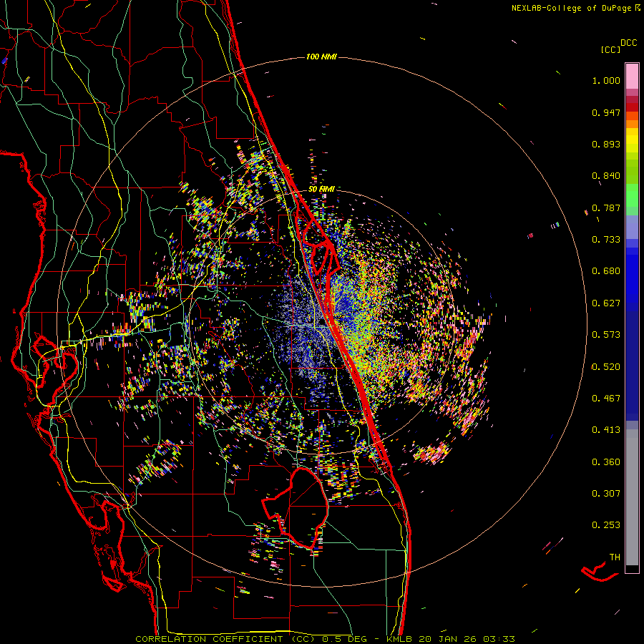The height and width of the screenshot is (644, 644).
Task: Select the 0.573 scale value
Action: pos(606,335)
